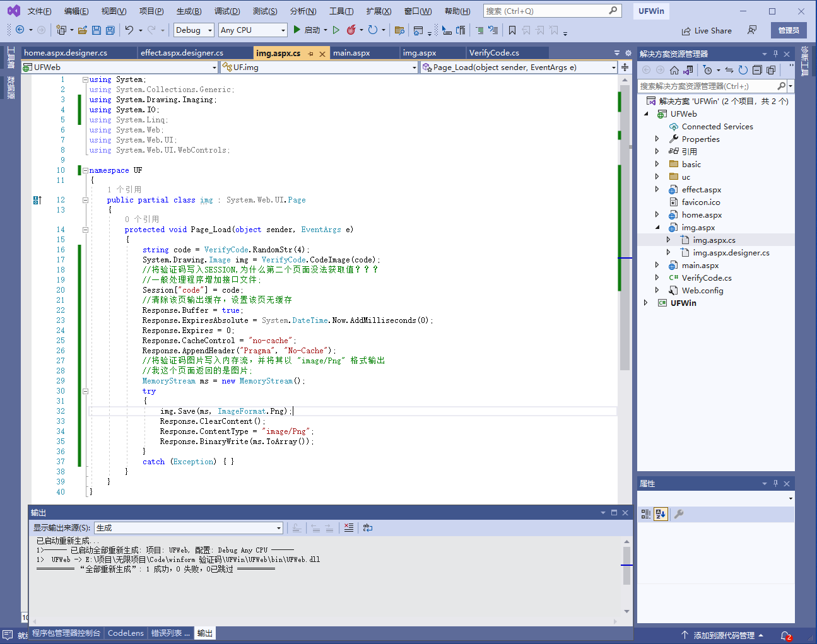Pin the img.aspx.cs tab

click(x=310, y=54)
